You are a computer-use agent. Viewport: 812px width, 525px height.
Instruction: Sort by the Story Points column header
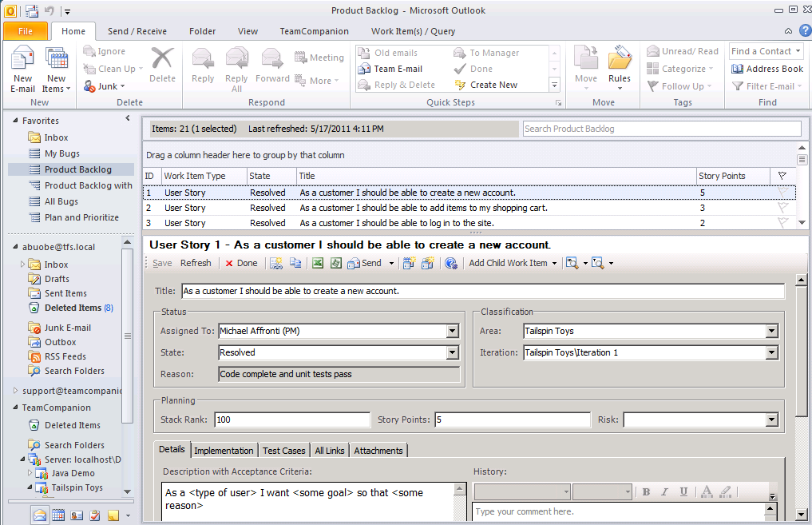pyautogui.click(x=732, y=176)
